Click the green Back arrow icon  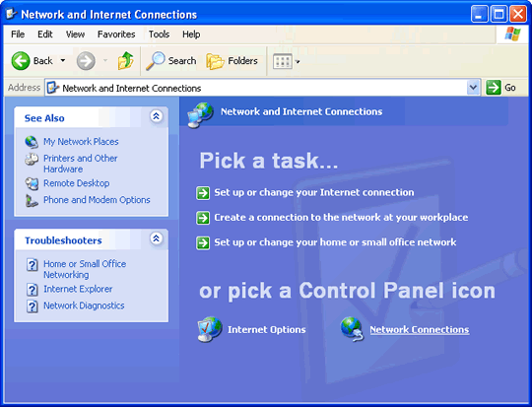tap(21, 61)
